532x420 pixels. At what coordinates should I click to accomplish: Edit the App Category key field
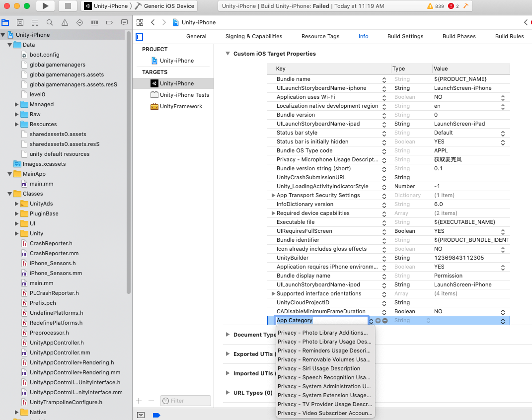tap(321, 321)
